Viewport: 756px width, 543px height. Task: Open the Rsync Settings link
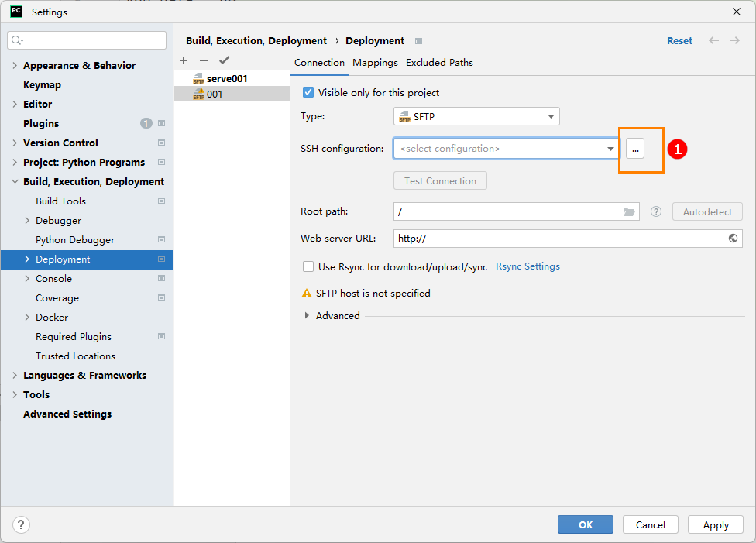pyautogui.click(x=527, y=266)
